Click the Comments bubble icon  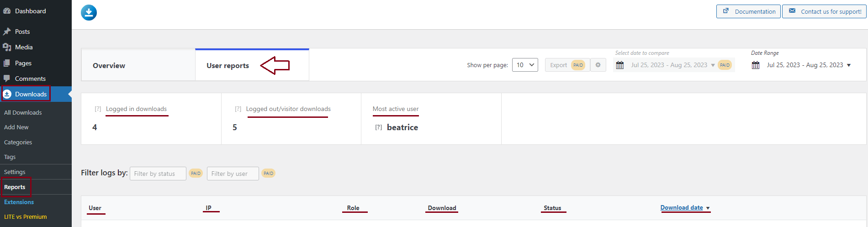[7, 79]
